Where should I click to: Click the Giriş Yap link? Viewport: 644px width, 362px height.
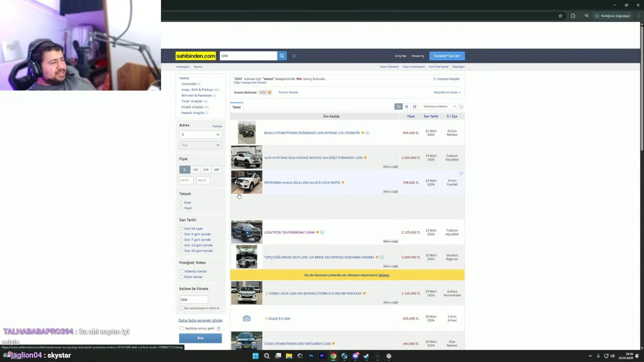point(400,56)
